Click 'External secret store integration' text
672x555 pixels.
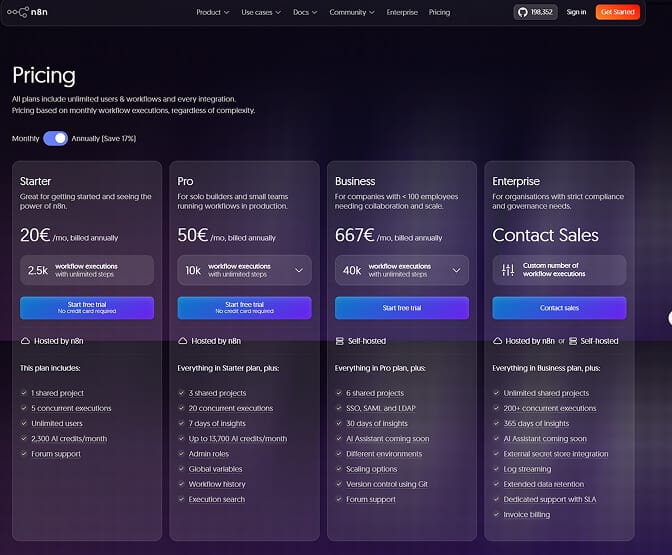pyautogui.click(x=556, y=453)
